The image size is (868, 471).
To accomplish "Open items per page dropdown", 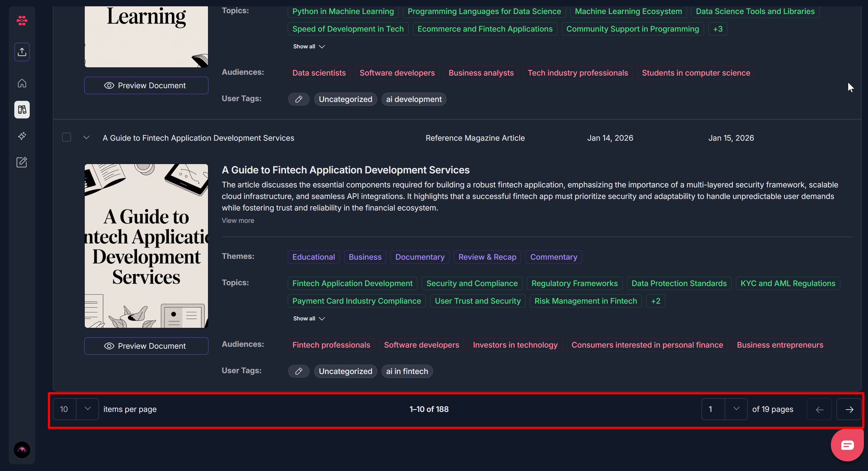I will tap(87, 409).
